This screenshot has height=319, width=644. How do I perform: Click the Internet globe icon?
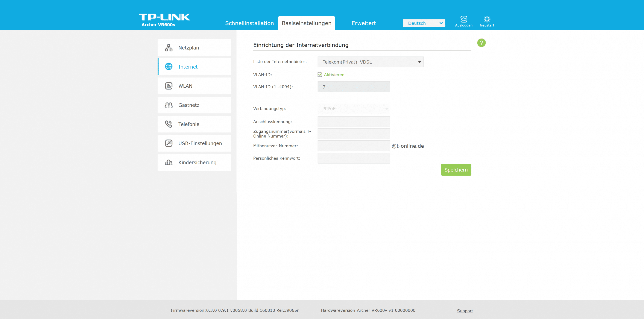point(169,67)
